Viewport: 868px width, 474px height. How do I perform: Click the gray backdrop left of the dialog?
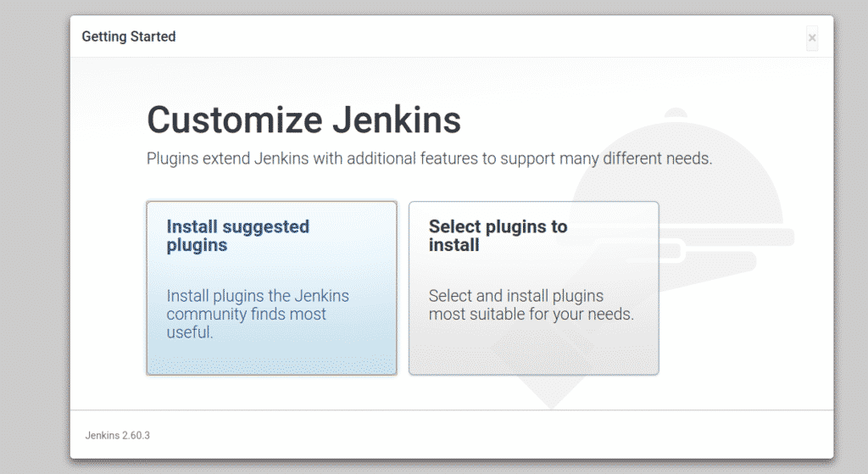point(34,237)
